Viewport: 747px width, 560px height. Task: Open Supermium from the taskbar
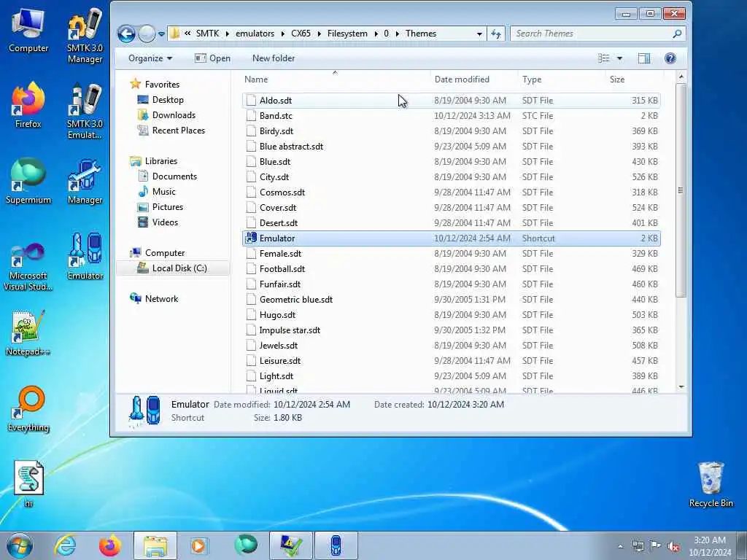coord(246,545)
